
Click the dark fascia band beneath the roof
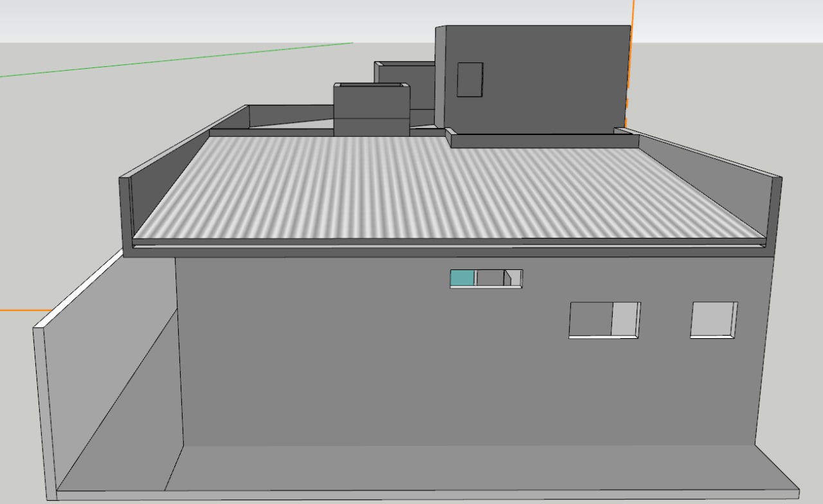(x=450, y=251)
